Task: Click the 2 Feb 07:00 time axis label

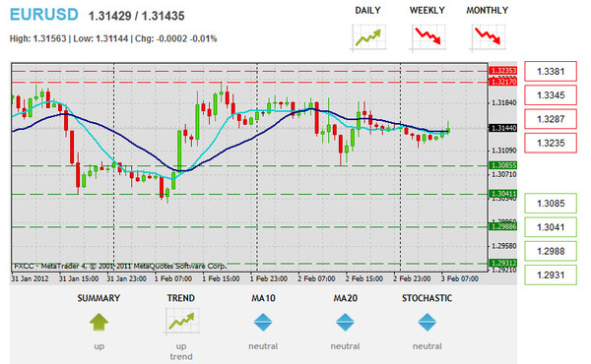Action: [x=316, y=278]
